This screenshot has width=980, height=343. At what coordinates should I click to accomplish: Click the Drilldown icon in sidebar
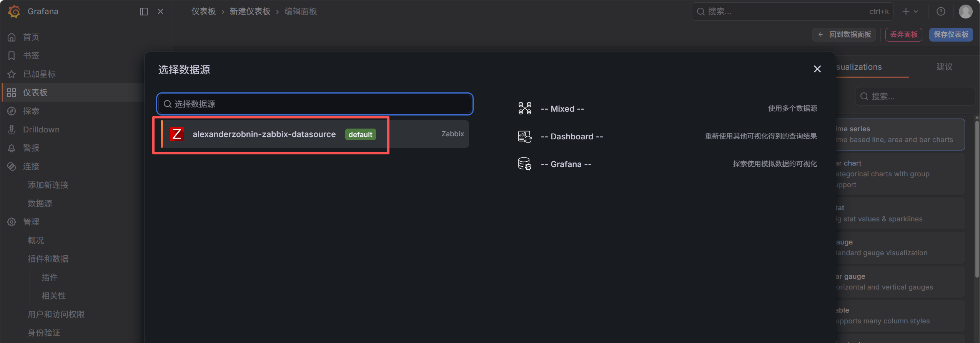[12, 129]
